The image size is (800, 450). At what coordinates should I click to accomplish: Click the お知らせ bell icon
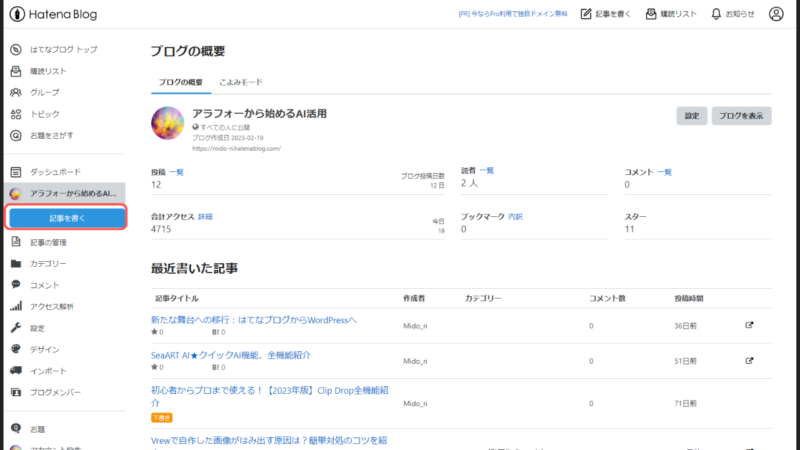click(x=716, y=14)
